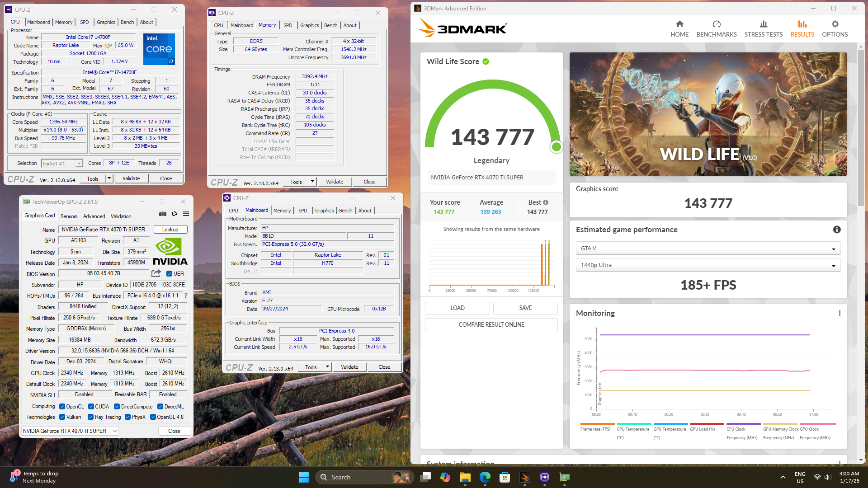Click Lookup button in GPU-Z
The width and height of the screenshot is (868, 488).
click(x=170, y=230)
